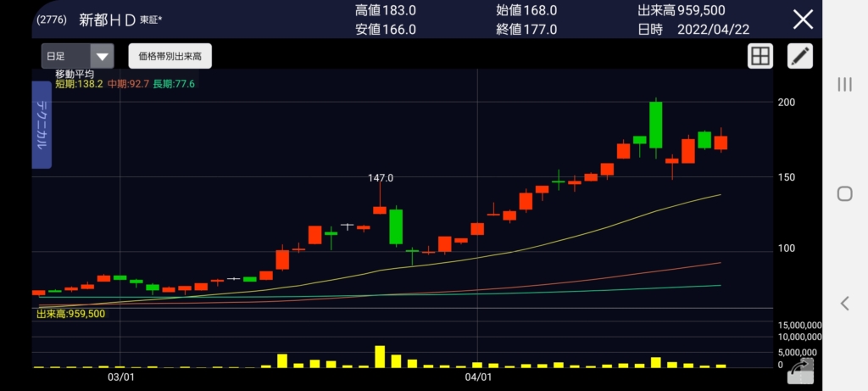Tap the 04/01 date axis label

coord(478,377)
